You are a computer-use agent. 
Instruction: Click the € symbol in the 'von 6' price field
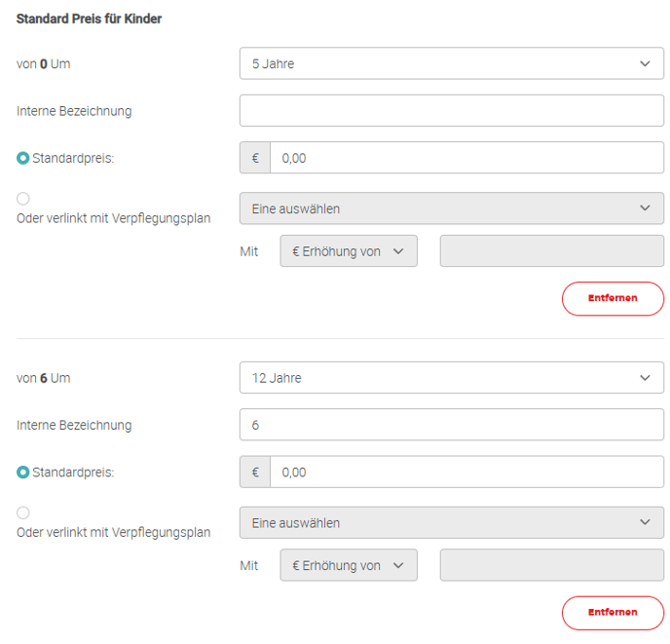point(255,473)
